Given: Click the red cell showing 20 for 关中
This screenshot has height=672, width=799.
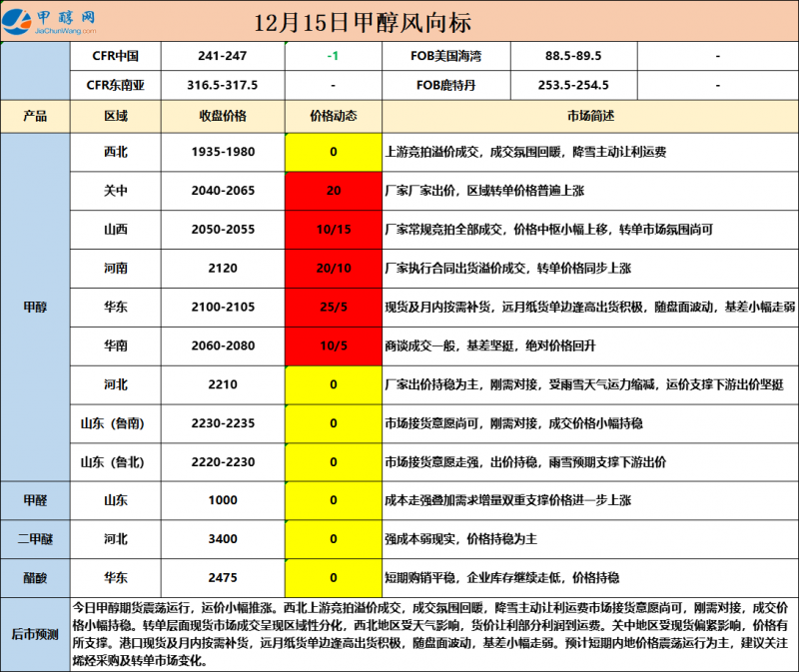Looking at the screenshot, I should 333,191.
